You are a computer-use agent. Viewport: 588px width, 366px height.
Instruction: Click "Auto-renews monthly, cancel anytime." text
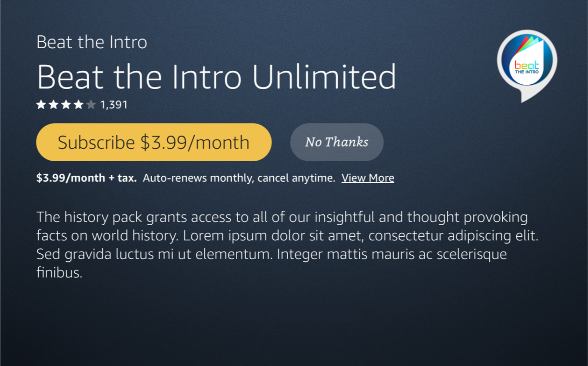[x=239, y=178]
